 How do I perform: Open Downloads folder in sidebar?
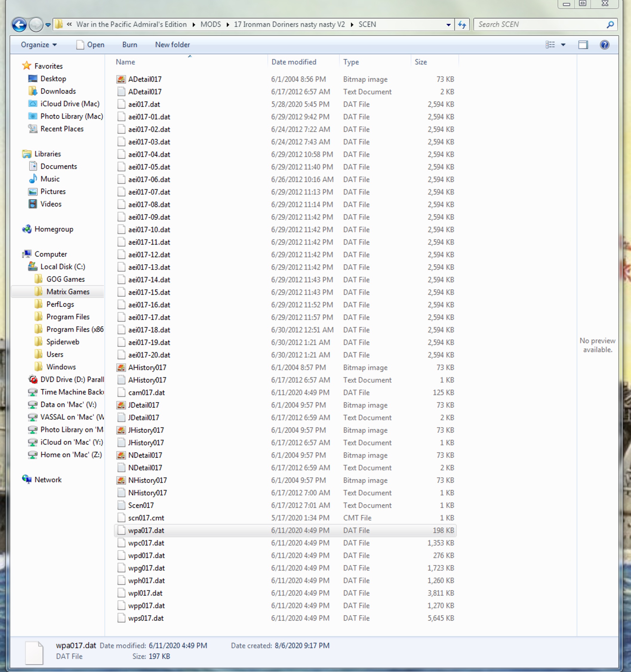pyautogui.click(x=58, y=91)
